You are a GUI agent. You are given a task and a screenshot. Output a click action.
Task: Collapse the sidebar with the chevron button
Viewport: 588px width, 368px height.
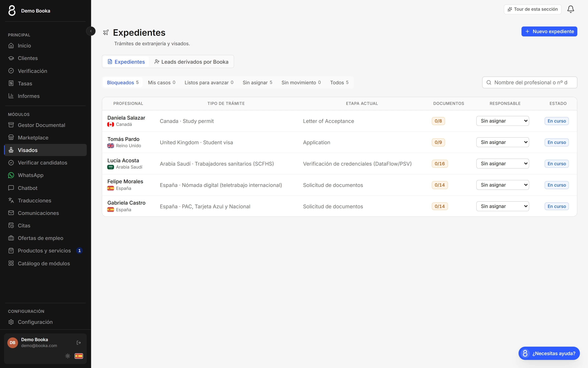tap(91, 31)
